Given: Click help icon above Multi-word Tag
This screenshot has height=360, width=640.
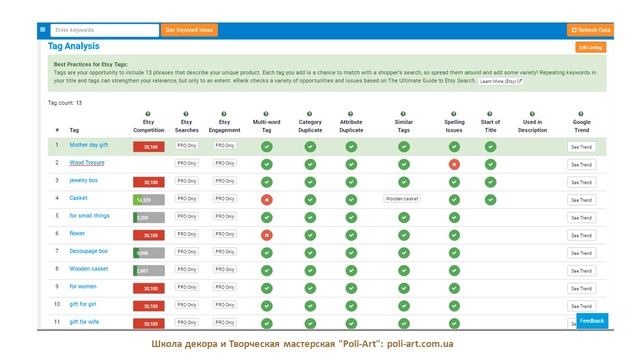Looking at the screenshot, I should click(x=266, y=114).
